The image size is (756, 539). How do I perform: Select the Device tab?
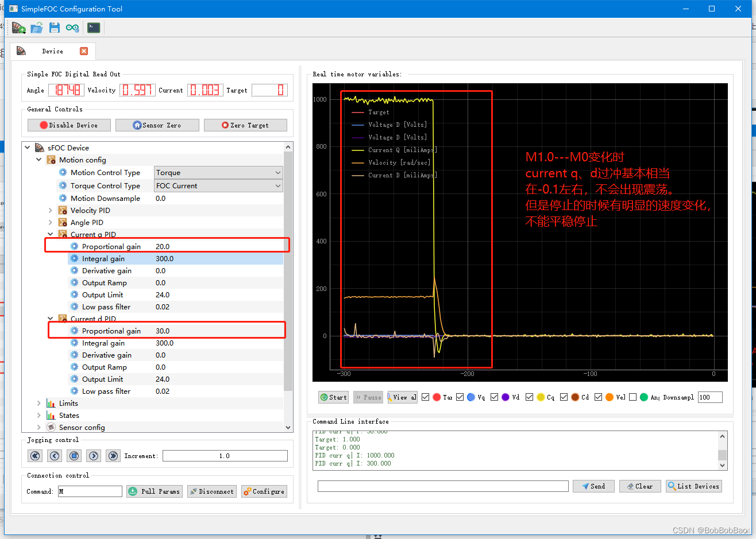[52, 51]
